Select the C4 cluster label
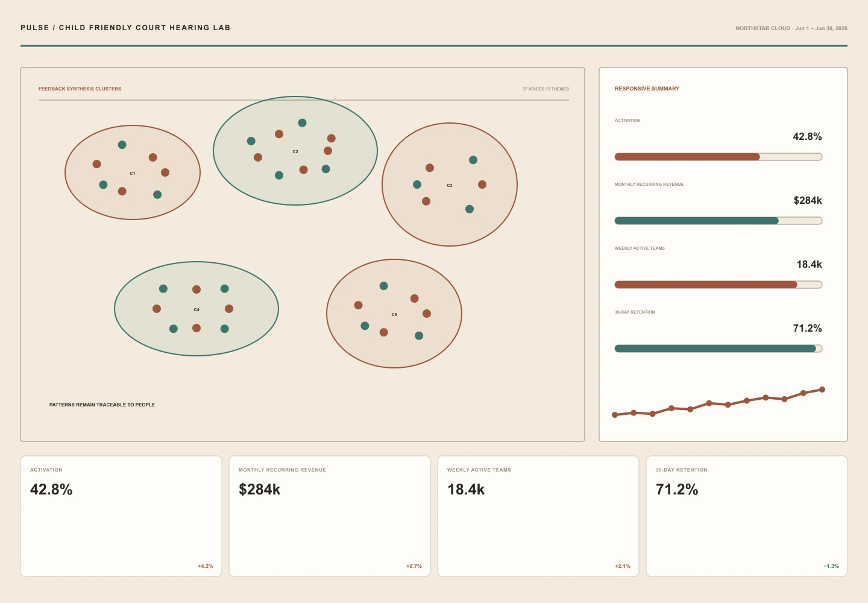Screen dimensions: 868x603 pyautogui.click(x=197, y=310)
